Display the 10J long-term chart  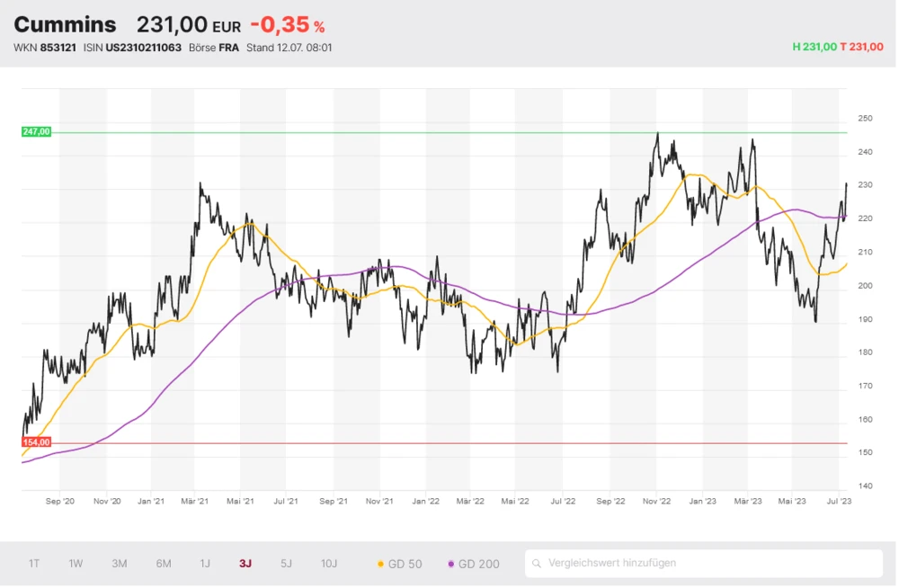[x=329, y=564]
